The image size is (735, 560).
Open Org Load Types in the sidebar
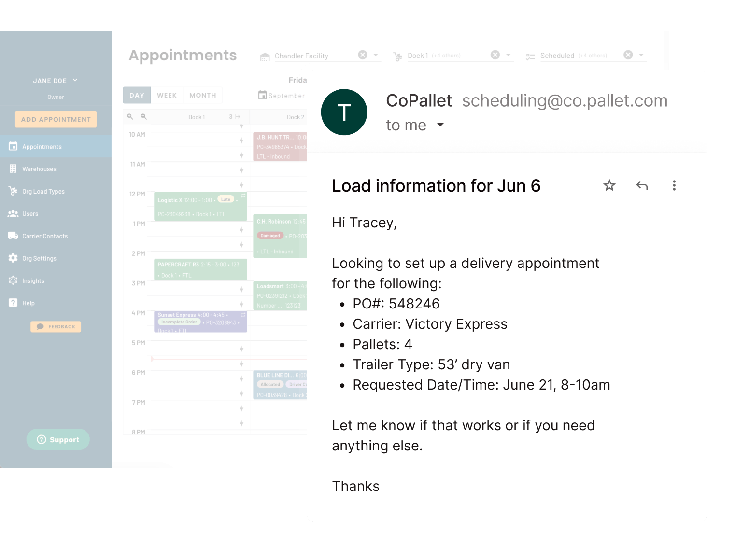pyautogui.click(x=56, y=191)
